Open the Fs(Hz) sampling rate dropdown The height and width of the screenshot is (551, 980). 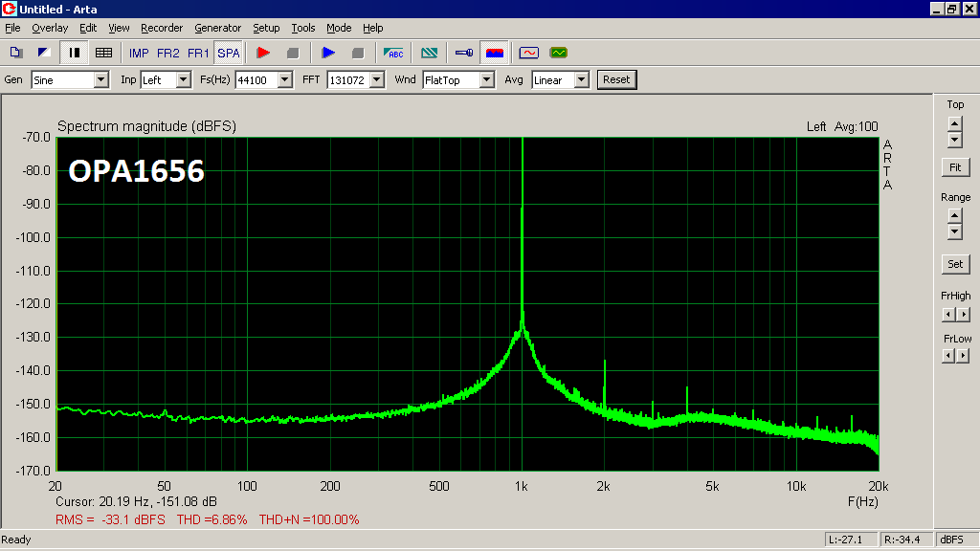[285, 80]
